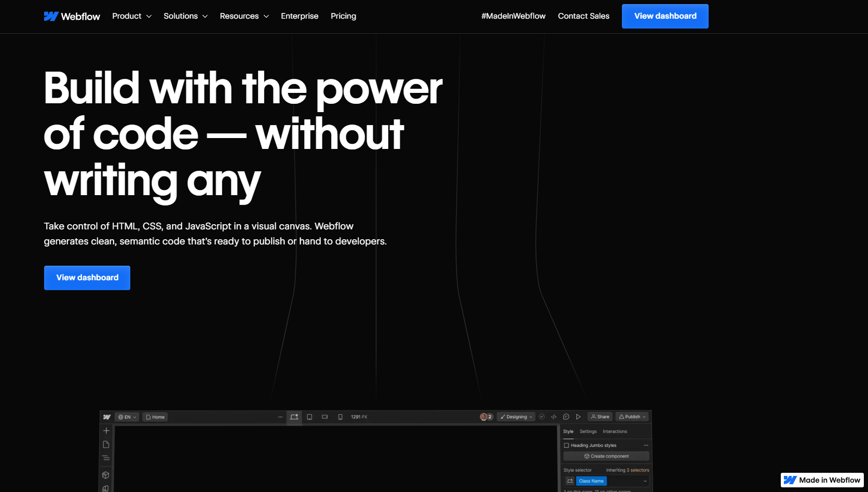The image size is (868, 492).
Task: Open the Pricing page
Action: click(x=343, y=16)
